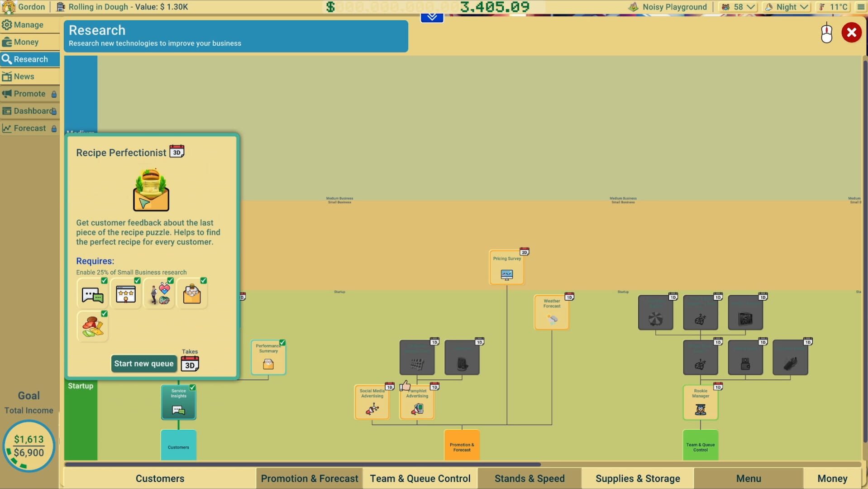Switch to the Stands & Speed tab
Image resolution: width=868 pixels, height=489 pixels.
point(529,478)
